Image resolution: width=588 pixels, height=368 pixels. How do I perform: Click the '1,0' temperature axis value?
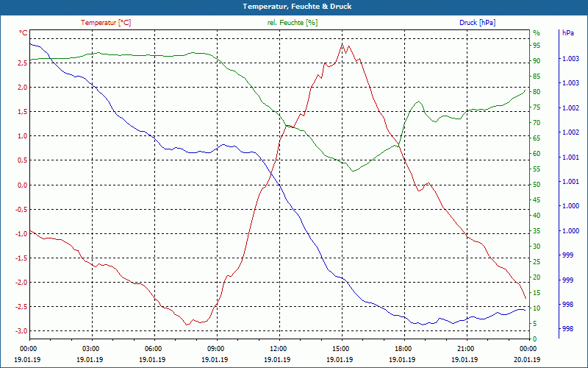tap(23, 136)
